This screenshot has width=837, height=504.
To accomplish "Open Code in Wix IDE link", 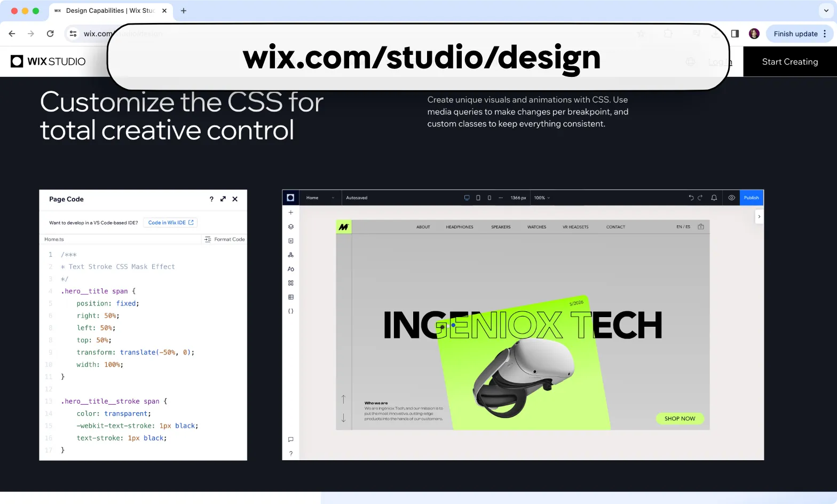I will 171,223.
